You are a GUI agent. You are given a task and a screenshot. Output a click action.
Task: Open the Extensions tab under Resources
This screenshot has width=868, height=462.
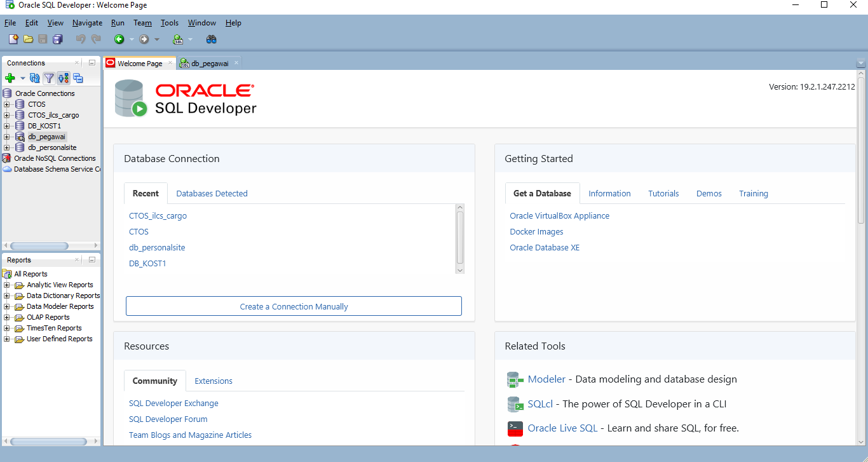[x=214, y=381]
